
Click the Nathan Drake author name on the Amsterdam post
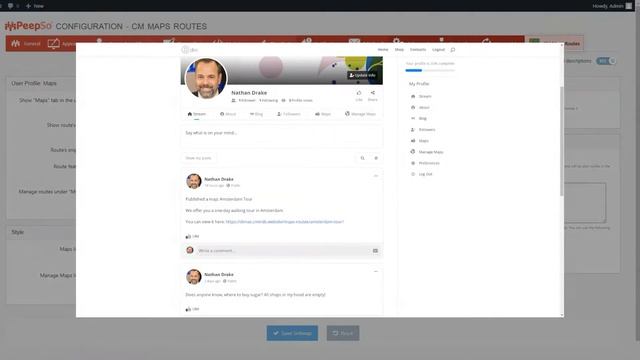coord(219,179)
